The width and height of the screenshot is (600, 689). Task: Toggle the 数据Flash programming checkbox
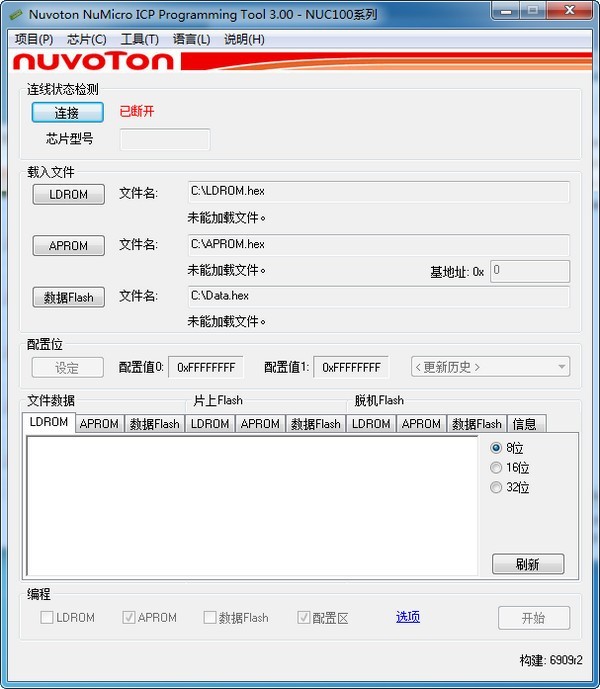pos(210,617)
